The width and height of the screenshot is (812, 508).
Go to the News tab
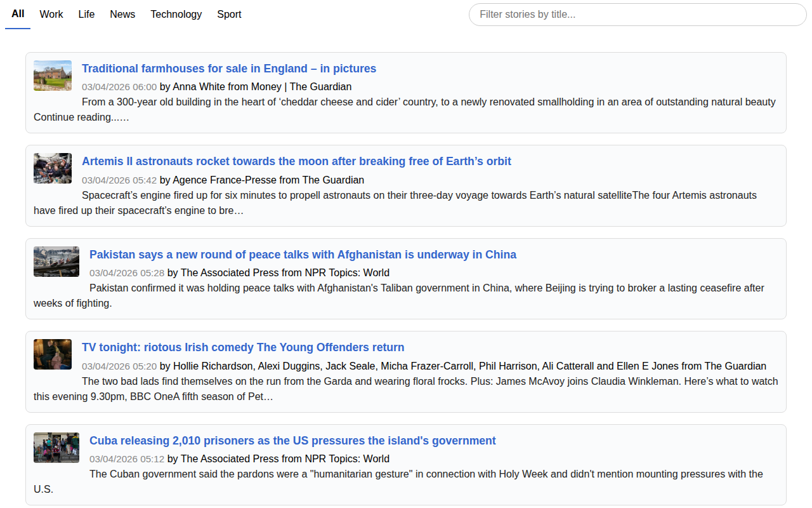coord(122,14)
